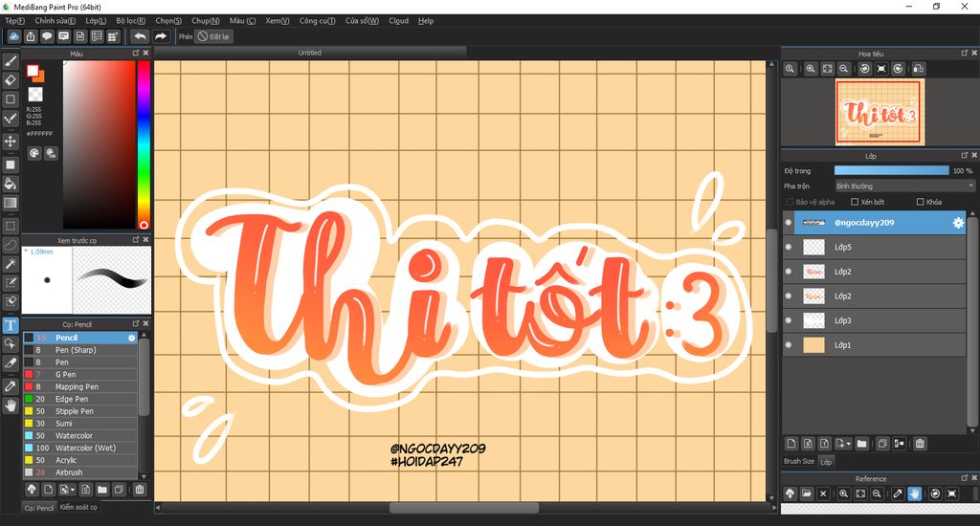Toggle Reference panel hand tool icon
Image resolution: width=980 pixels, height=526 pixels.
914,493
